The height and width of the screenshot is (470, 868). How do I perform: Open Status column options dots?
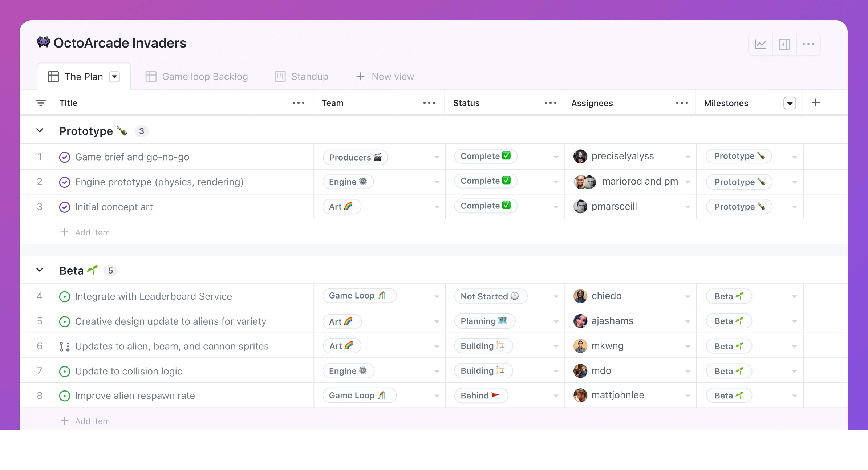tap(550, 103)
